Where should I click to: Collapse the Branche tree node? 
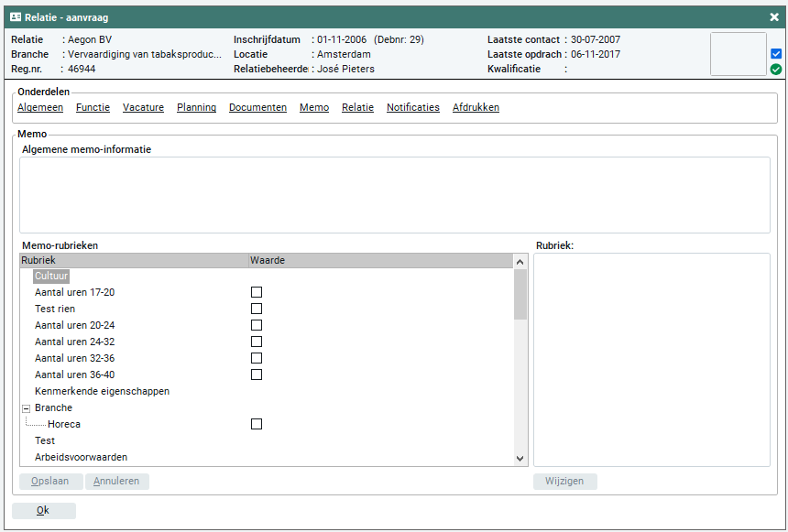click(x=26, y=408)
